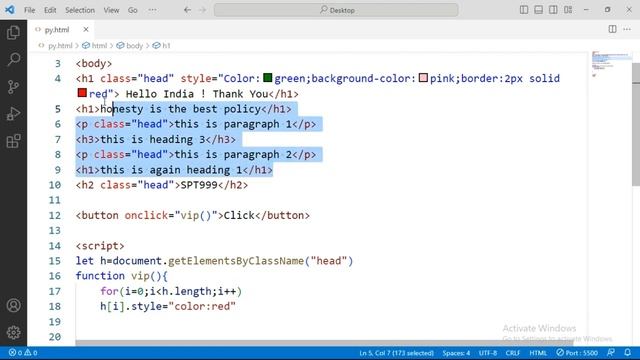Open the editor More Actions ellipsis

coord(627,29)
